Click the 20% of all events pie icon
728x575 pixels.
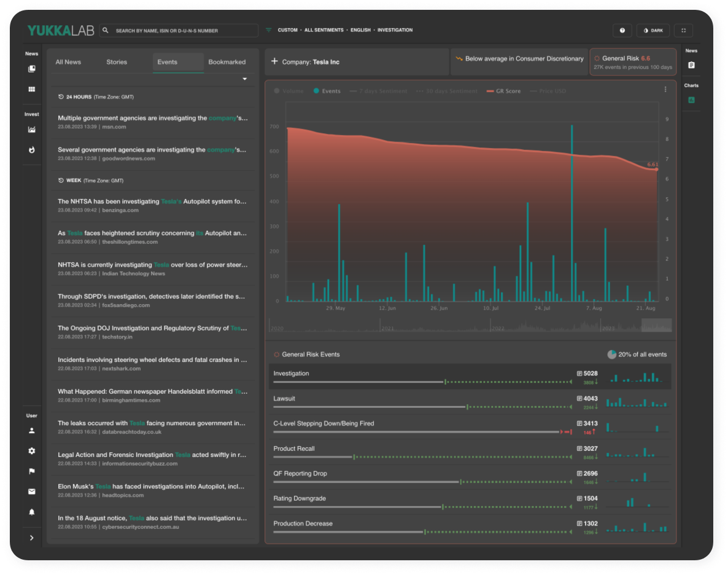pos(611,354)
